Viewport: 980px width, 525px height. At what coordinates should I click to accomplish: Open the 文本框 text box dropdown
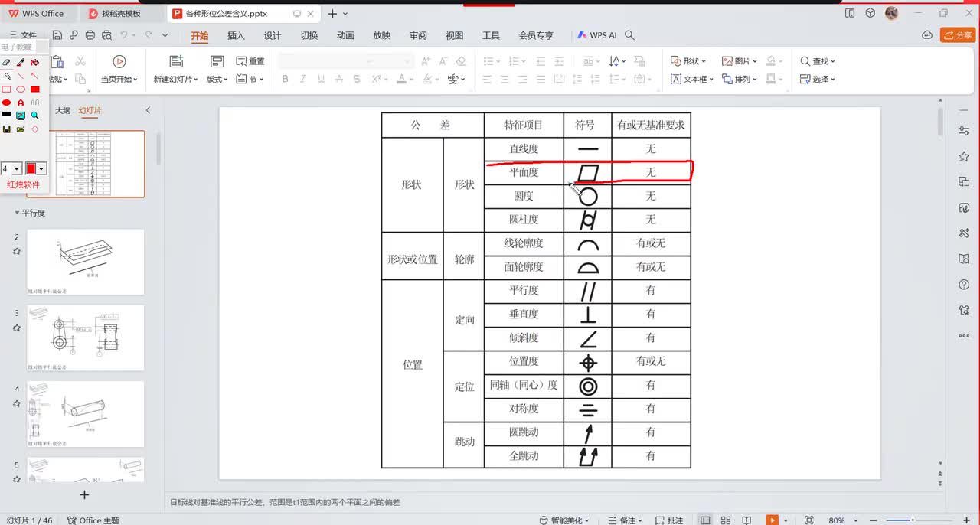tap(692, 79)
